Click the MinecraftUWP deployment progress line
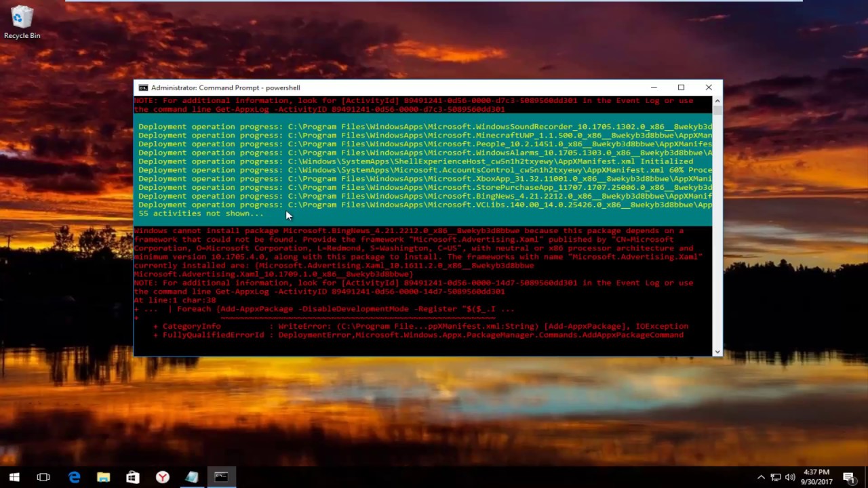 pyautogui.click(x=425, y=136)
